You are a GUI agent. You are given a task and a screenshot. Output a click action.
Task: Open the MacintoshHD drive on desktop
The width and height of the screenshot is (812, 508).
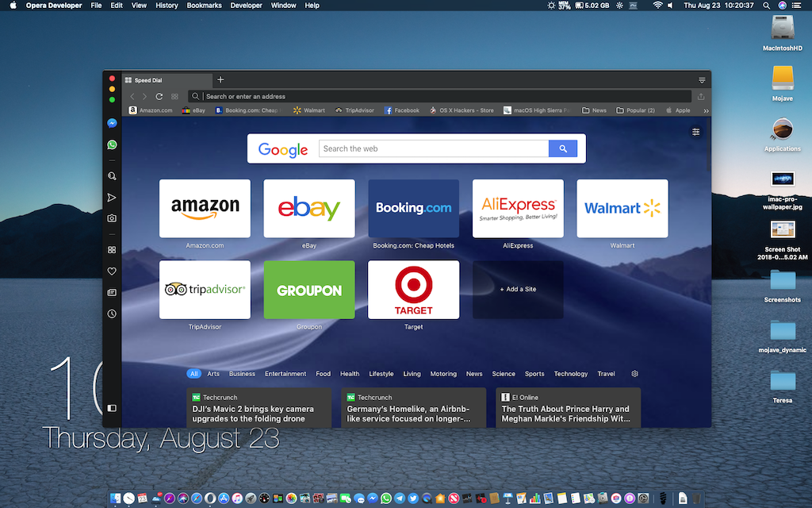click(783, 33)
